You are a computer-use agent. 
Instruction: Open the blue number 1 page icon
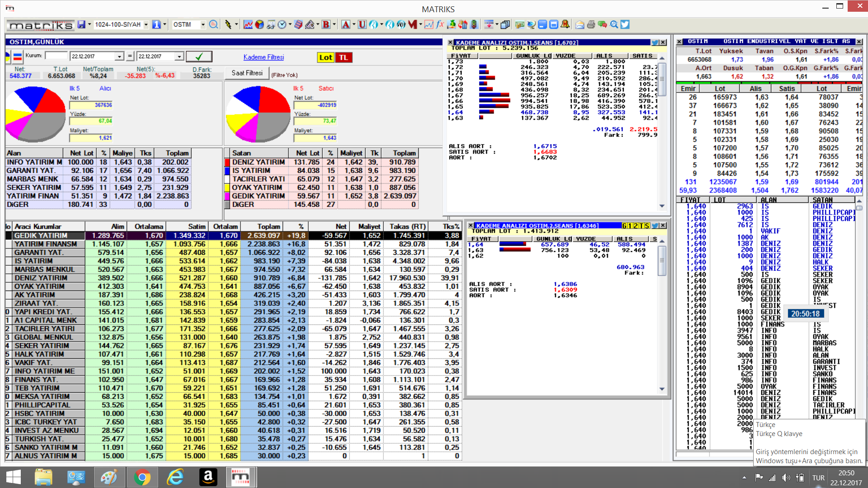[156, 24]
